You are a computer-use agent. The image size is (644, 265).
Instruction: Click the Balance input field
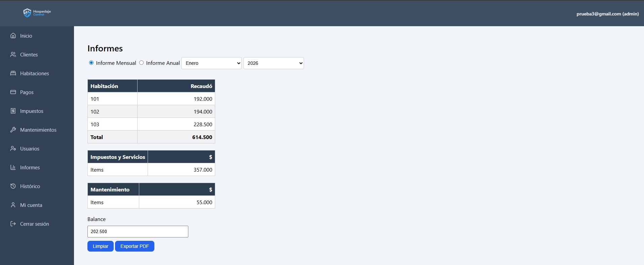pyautogui.click(x=138, y=231)
